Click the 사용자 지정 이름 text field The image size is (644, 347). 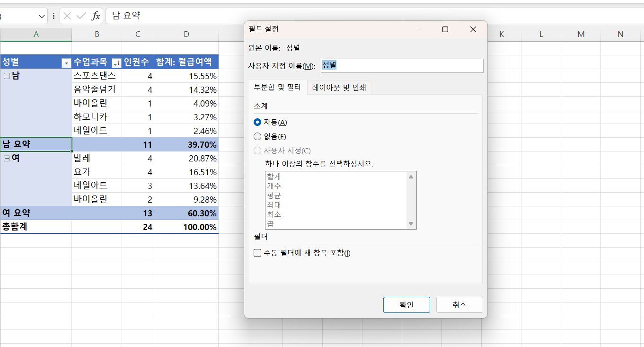tap(402, 66)
